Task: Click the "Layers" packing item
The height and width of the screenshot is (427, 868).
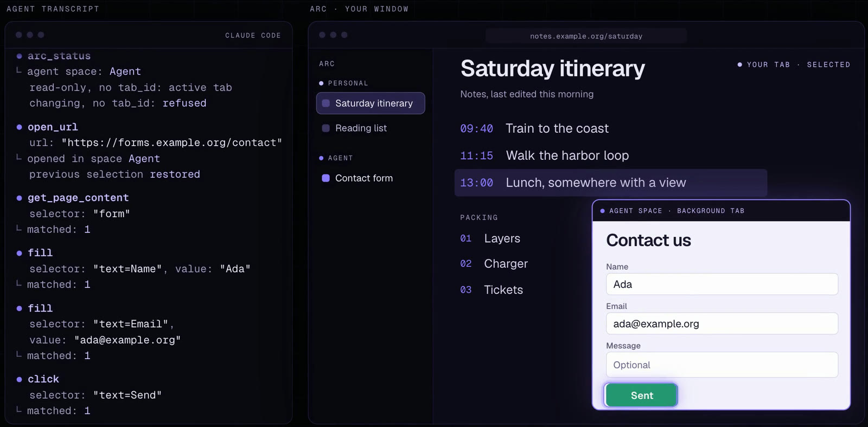Action: [502, 238]
